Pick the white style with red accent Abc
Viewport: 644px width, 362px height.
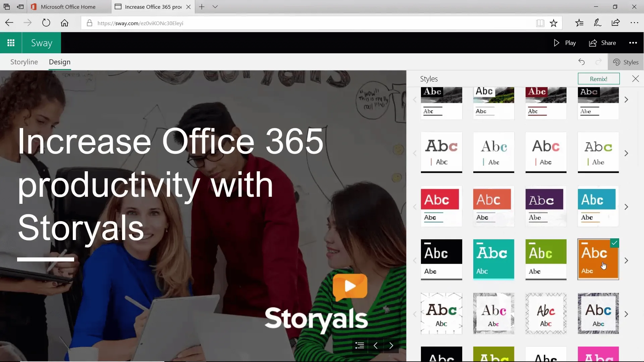546,153
